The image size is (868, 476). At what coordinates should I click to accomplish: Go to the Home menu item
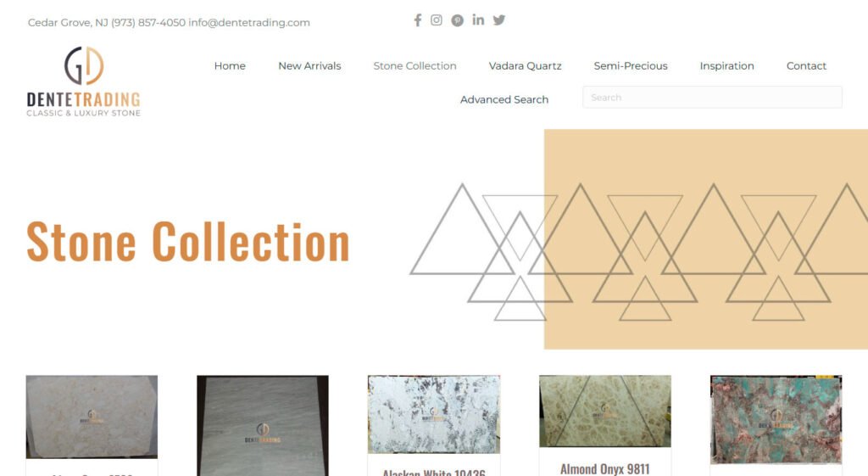click(230, 66)
